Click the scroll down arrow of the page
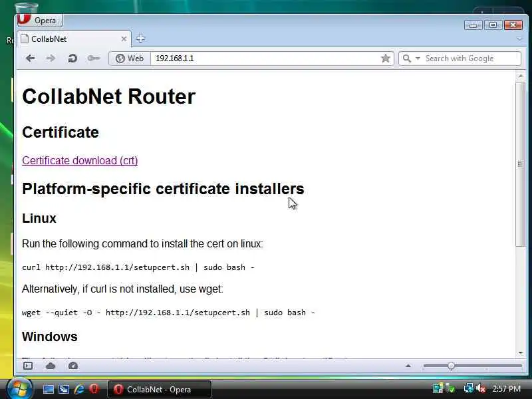 pyautogui.click(x=521, y=353)
